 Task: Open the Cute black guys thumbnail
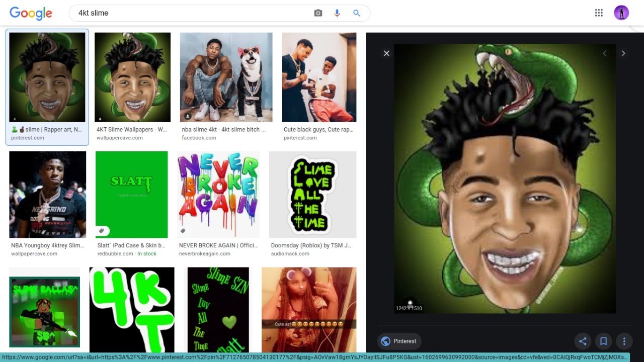click(319, 77)
